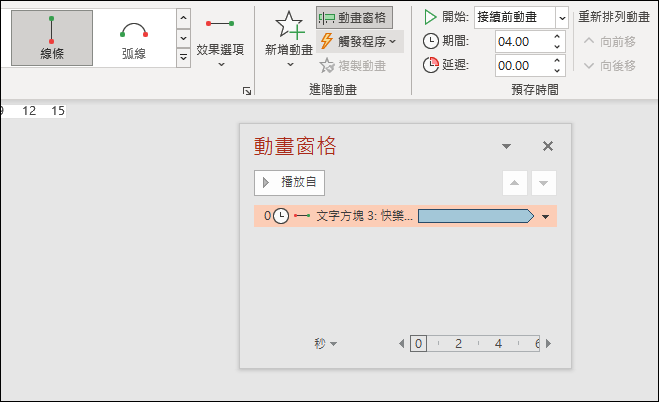Image resolution: width=659 pixels, height=402 pixels.
Task: Toggle the 動畫窗格 ribbon button
Action: [354, 18]
